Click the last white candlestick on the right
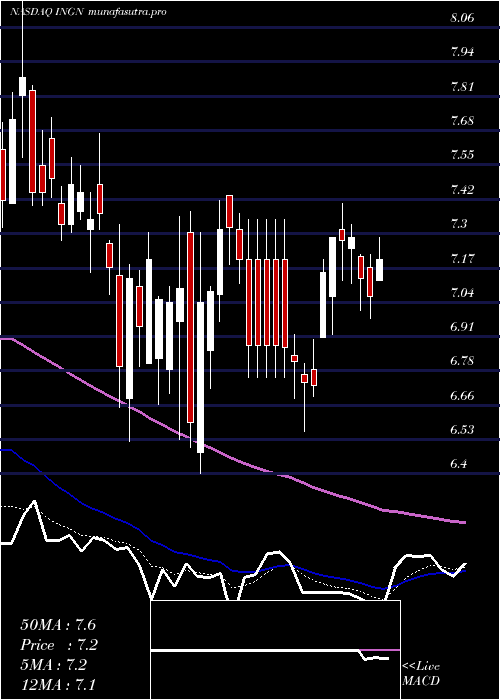This screenshot has height=700, width=500. click(379, 270)
